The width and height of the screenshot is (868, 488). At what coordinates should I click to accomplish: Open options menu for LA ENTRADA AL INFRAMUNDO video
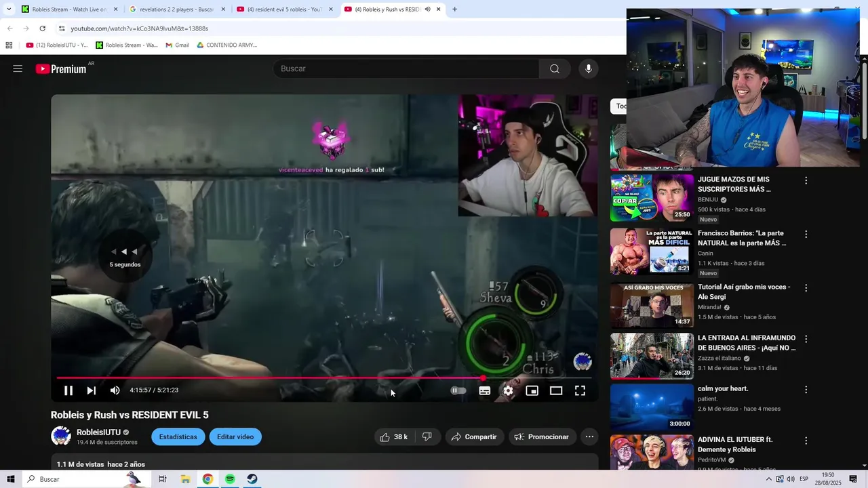coord(806,338)
